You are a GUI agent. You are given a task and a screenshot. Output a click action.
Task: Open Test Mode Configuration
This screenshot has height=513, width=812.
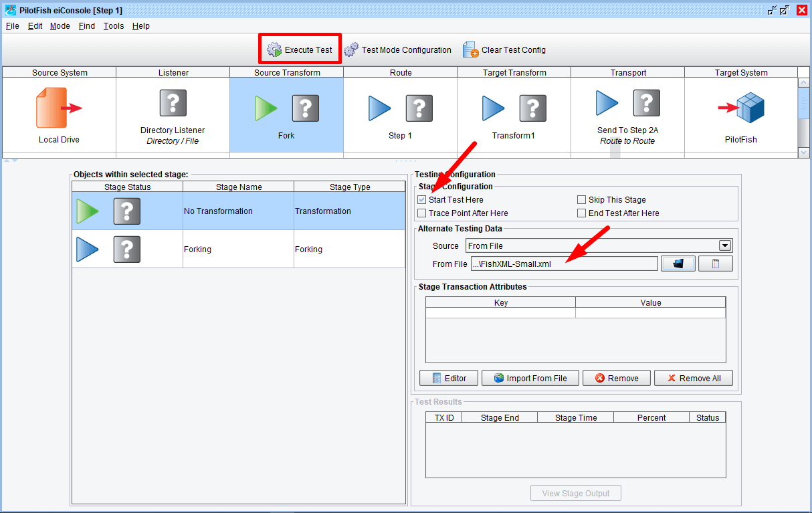[x=397, y=49]
